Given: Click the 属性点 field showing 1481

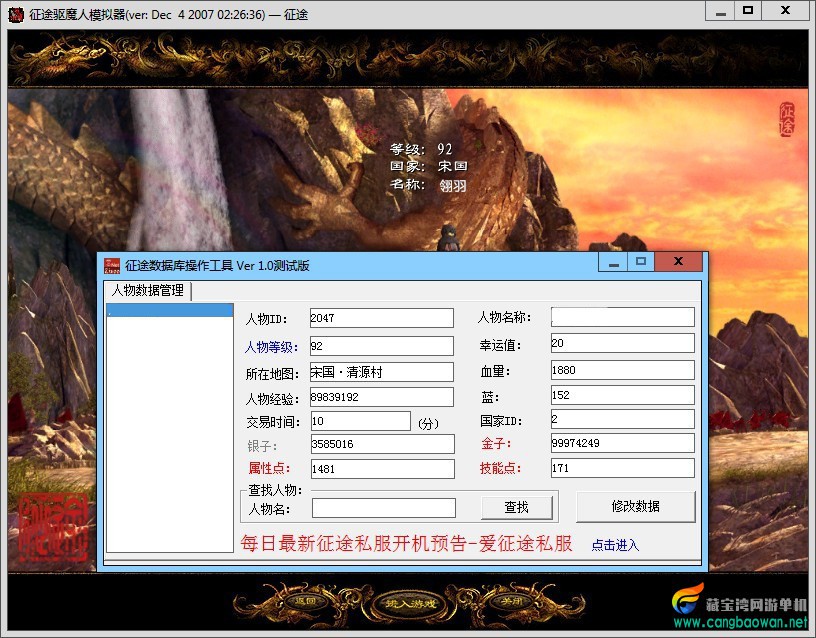Looking at the screenshot, I should point(382,469).
